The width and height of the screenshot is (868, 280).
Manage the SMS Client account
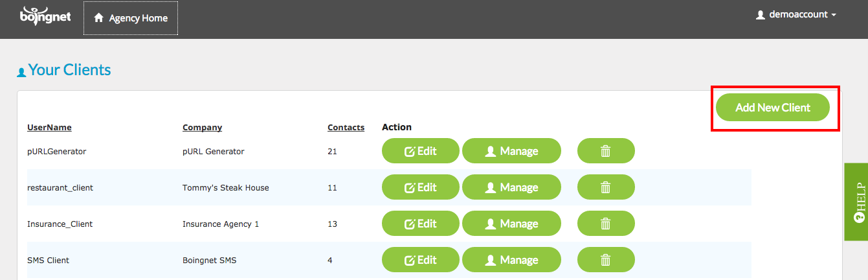(511, 260)
